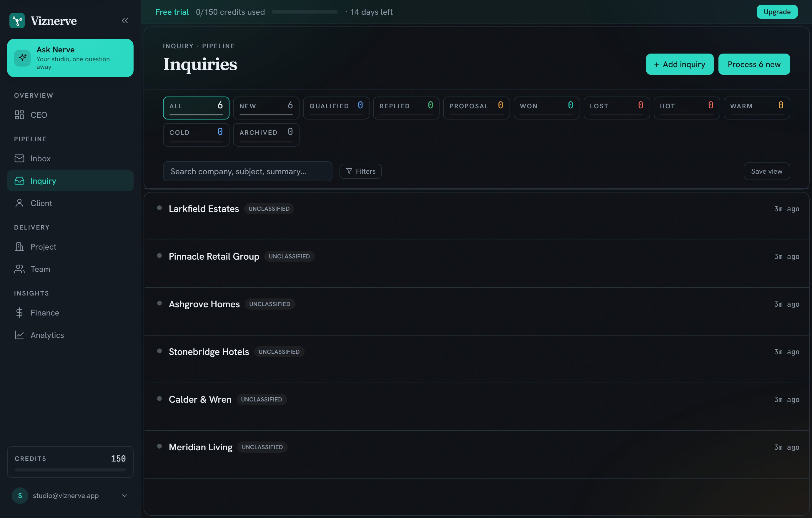This screenshot has width=812, height=518.
Task: Click the Save view button
Action: pyautogui.click(x=766, y=171)
